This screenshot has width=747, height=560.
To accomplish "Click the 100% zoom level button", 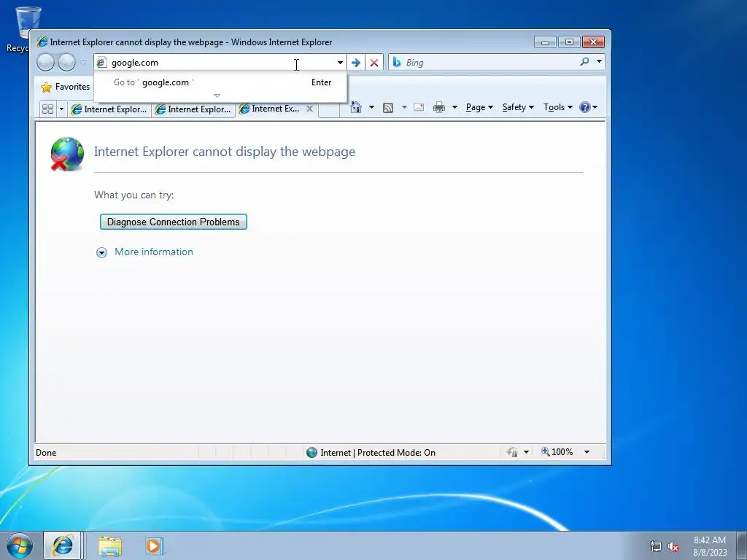I will point(557,452).
